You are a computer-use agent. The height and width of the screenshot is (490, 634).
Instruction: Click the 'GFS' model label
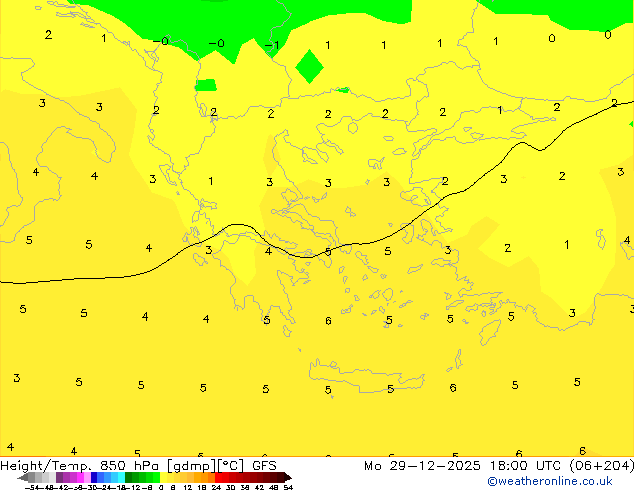click(x=264, y=466)
